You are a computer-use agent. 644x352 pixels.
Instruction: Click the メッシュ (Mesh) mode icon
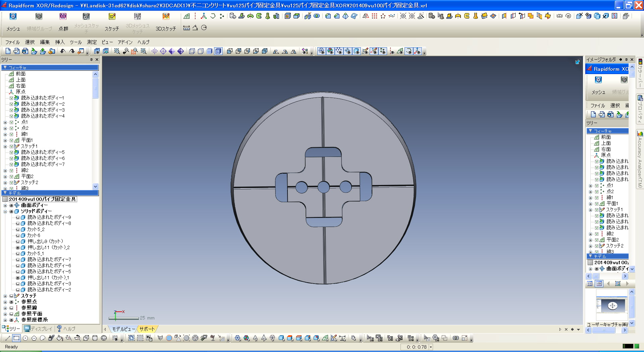[13, 17]
